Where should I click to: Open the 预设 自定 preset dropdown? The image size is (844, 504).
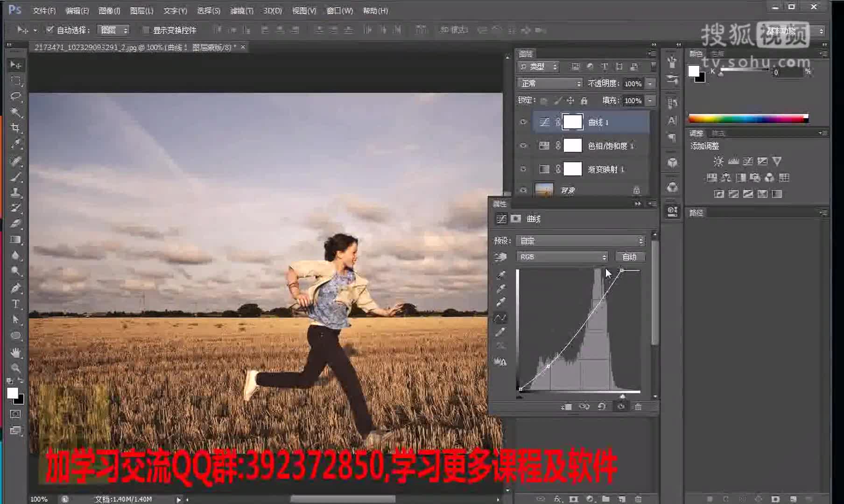pyautogui.click(x=581, y=241)
